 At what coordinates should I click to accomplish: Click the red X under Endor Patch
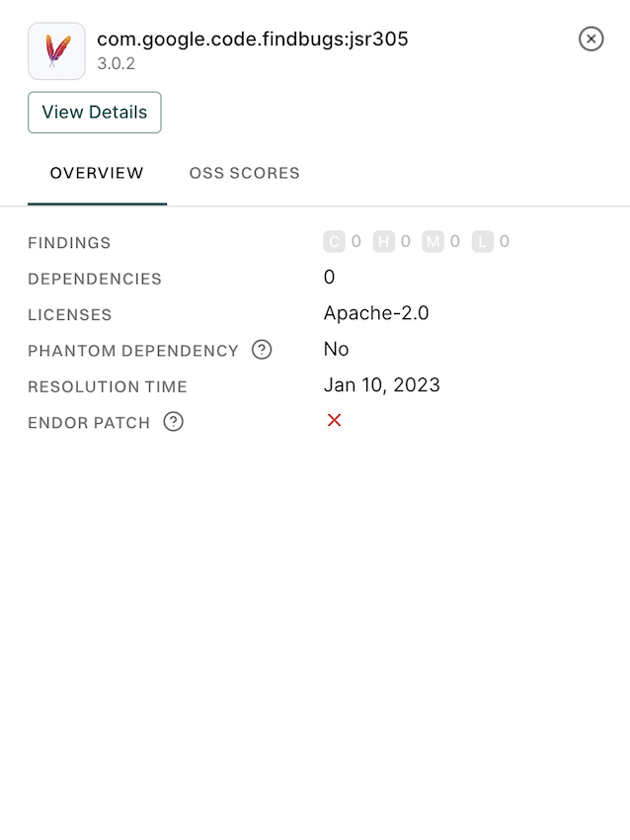(333, 420)
